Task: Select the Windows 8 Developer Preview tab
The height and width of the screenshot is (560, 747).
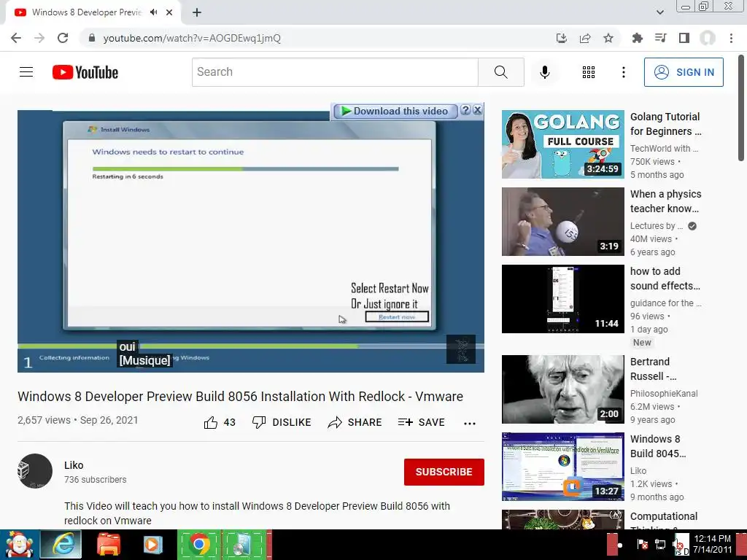Action: pos(87,12)
